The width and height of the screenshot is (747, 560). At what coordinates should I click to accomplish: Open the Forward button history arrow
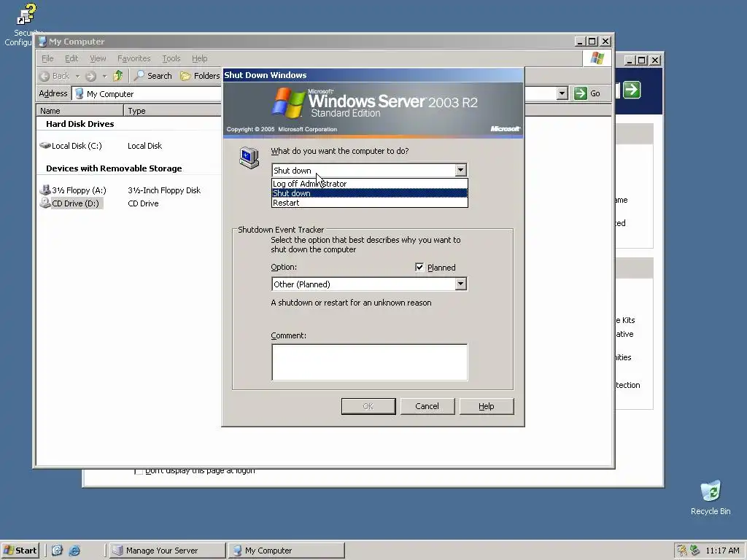click(104, 76)
